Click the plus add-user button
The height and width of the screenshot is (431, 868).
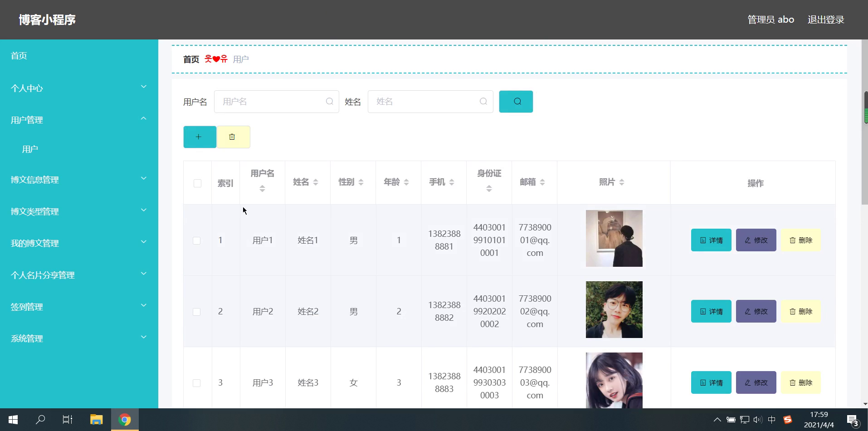tap(200, 137)
